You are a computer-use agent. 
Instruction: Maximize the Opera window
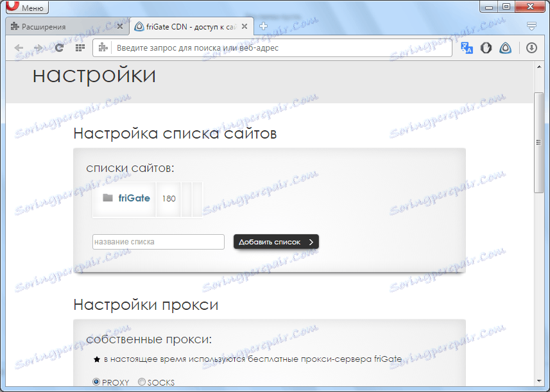point(506,6)
